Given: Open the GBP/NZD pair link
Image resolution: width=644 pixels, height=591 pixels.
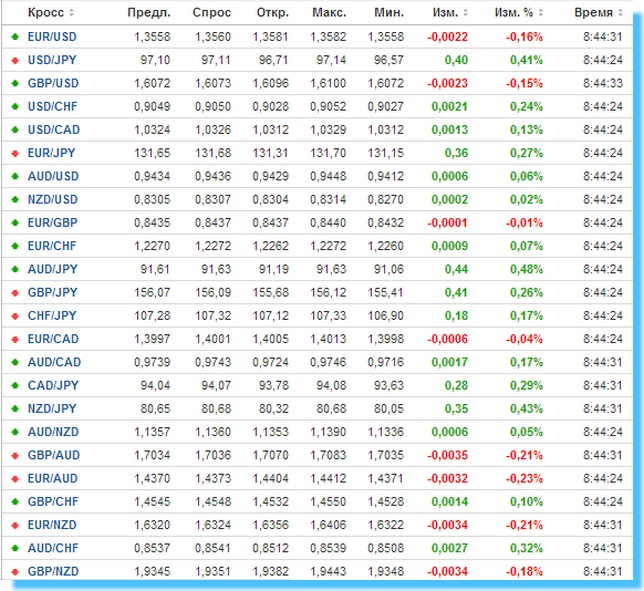Looking at the screenshot, I should 53,572.
